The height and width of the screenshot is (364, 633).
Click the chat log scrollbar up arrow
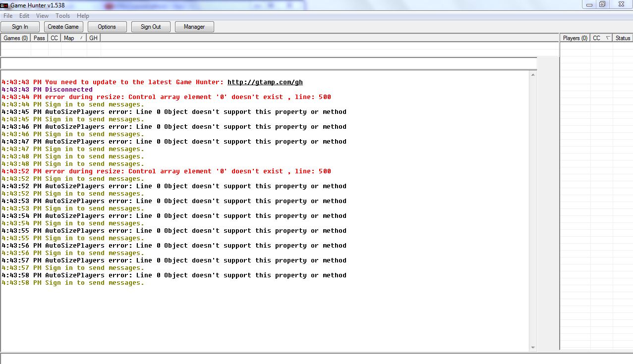point(533,75)
